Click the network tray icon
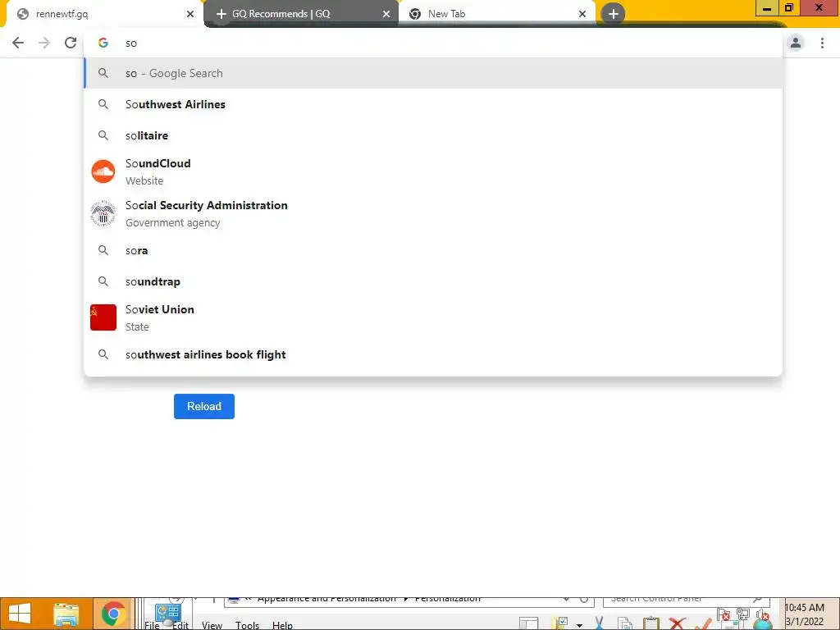The height and width of the screenshot is (630, 840). coord(743,614)
